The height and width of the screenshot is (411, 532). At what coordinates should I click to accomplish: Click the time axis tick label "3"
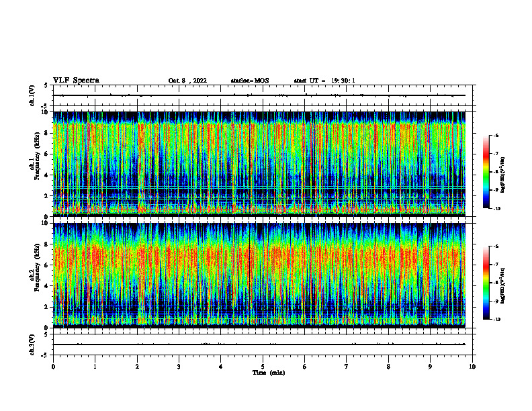pos(179,367)
